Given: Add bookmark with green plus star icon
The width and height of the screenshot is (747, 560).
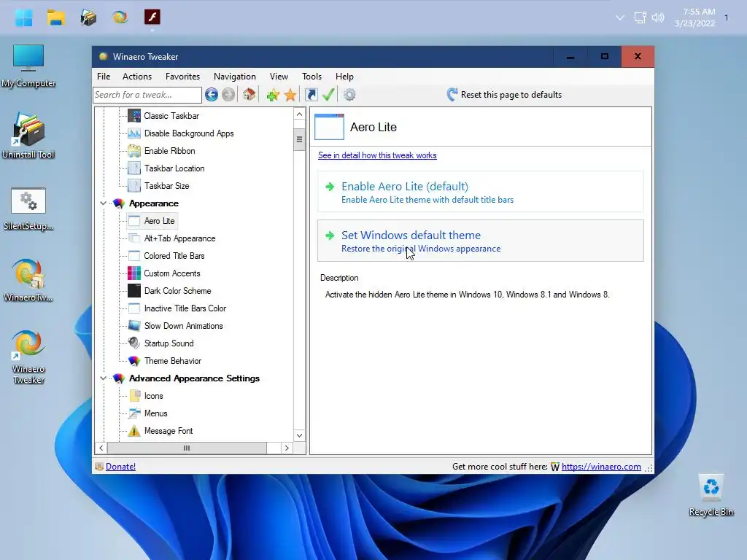Looking at the screenshot, I should tap(273, 95).
